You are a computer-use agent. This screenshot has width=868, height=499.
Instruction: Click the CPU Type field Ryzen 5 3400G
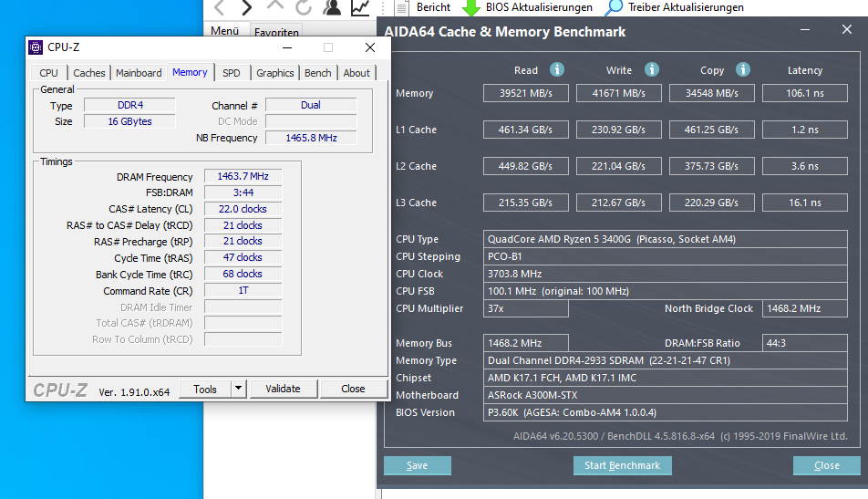pyautogui.click(x=666, y=239)
